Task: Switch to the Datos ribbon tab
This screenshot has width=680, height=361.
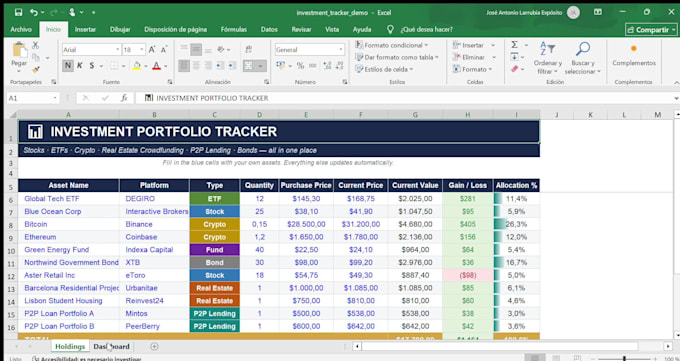Action: click(x=269, y=30)
